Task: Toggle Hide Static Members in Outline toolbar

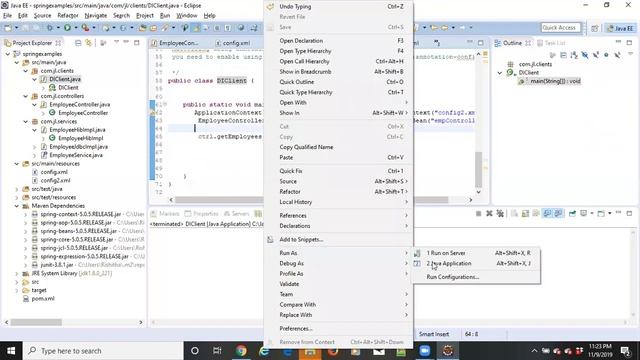Action: 596,55
